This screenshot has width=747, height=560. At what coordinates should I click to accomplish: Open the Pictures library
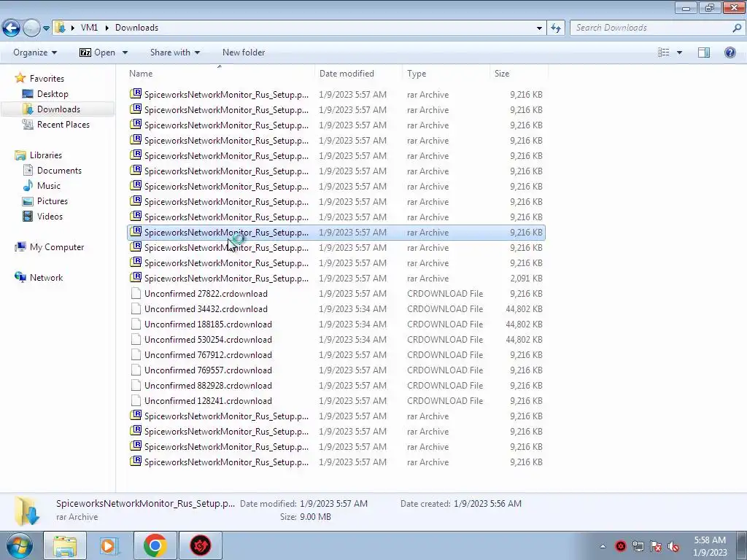(x=53, y=201)
